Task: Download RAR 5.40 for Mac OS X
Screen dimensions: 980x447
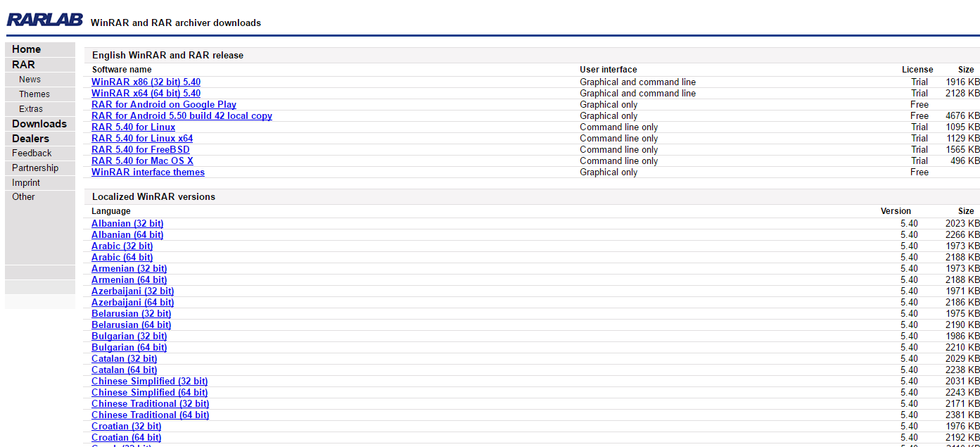Action: [x=142, y=161]
